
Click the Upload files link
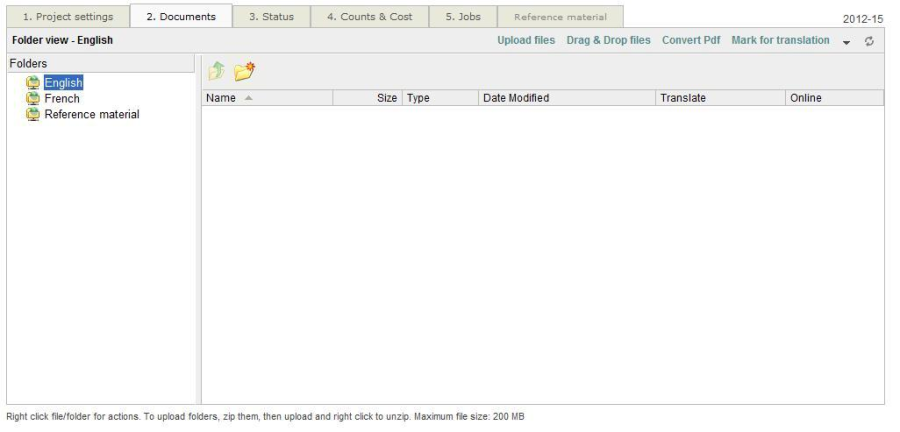click(526, 41)
